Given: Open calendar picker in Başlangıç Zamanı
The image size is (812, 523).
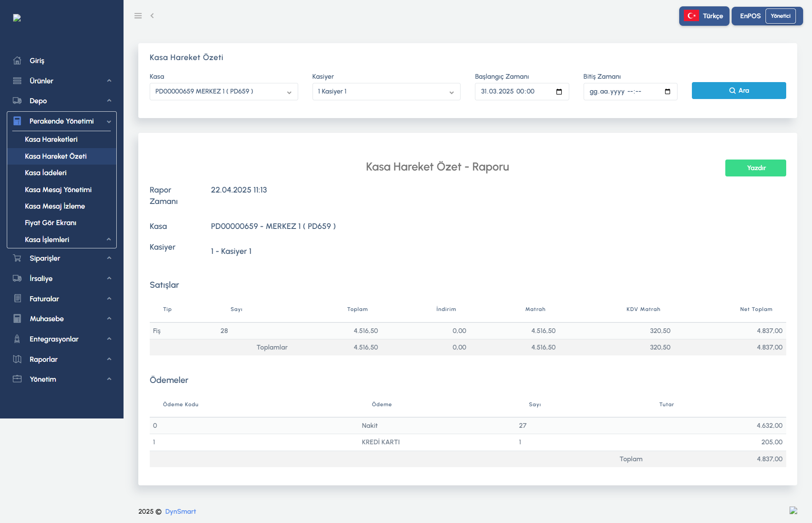Looking at the screenshot, I should [x=559, y=92].
